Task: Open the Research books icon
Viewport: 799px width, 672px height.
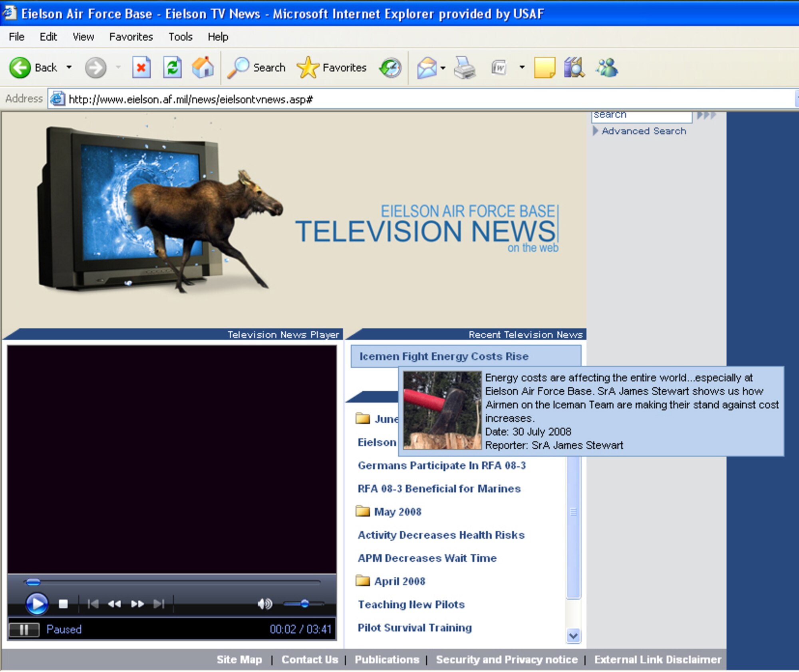Action: 574,67
